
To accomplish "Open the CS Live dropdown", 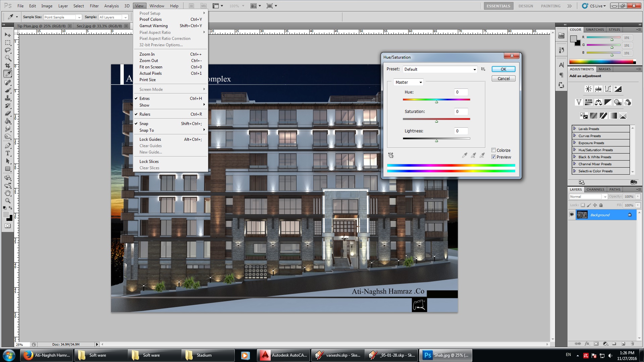I will coord(594,6).
